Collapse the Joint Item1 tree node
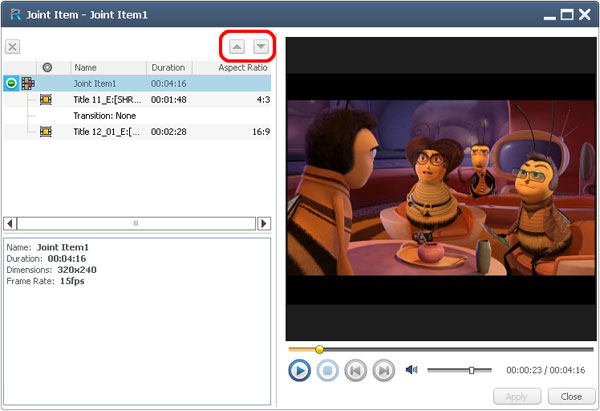 click(x=11, y=83)
